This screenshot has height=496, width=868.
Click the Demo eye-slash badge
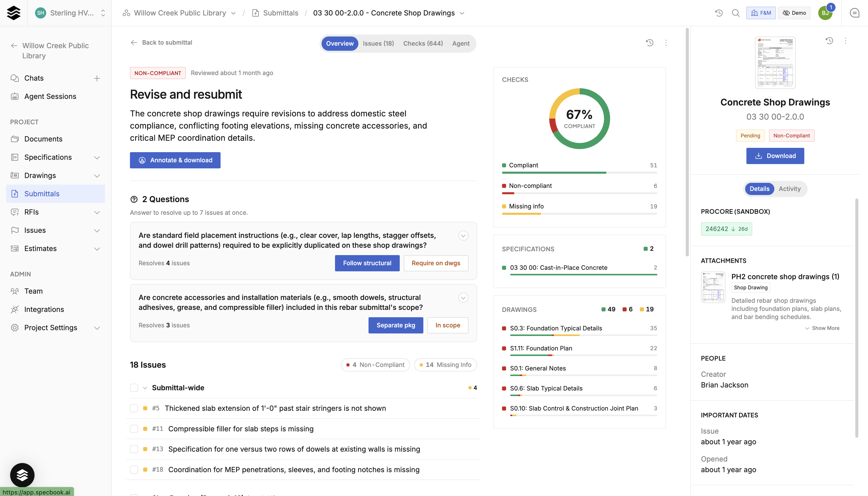point(794,13)
